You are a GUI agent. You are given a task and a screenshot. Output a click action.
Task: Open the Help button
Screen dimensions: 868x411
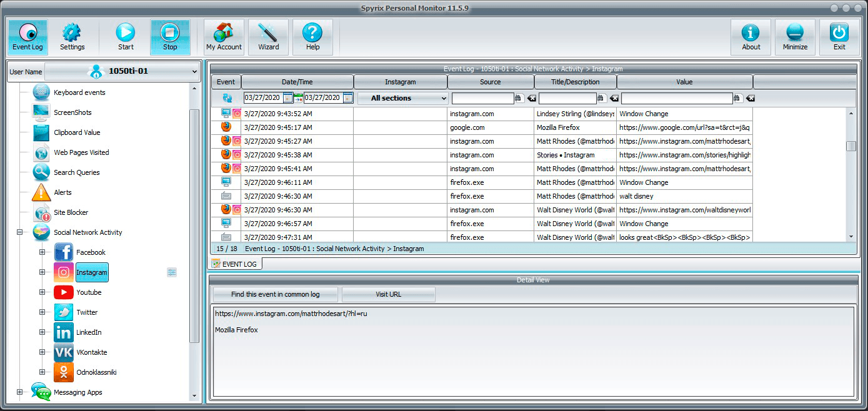(312, 37)
